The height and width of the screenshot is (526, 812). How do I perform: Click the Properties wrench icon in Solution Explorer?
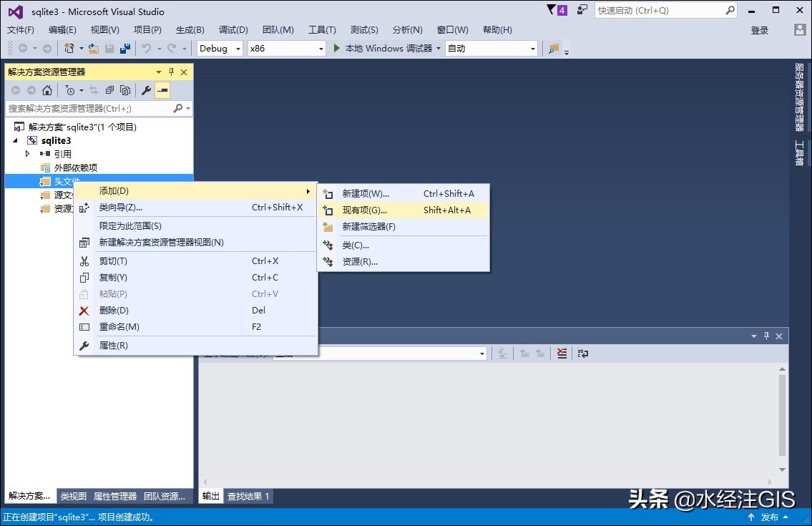click(x=147, y=90)
